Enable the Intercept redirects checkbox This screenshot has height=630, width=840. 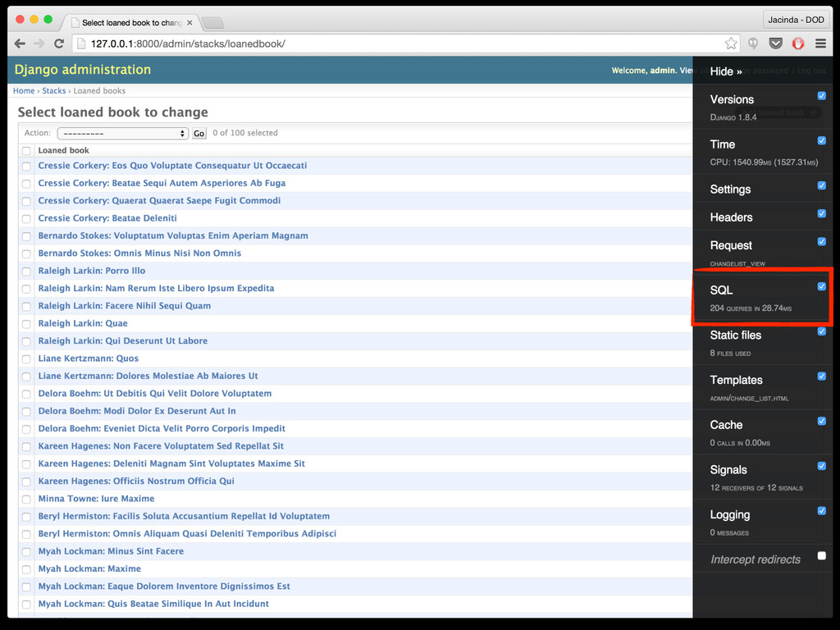point(821,555)
